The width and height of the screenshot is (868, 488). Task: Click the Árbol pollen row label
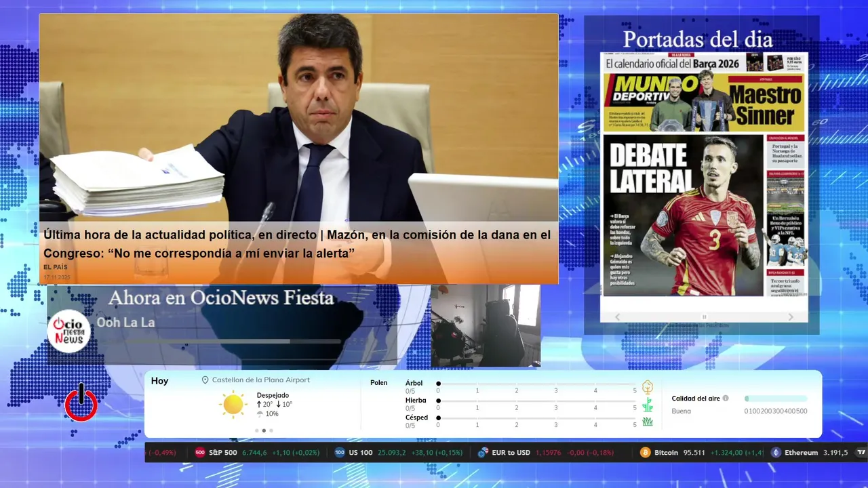point(414,383)
